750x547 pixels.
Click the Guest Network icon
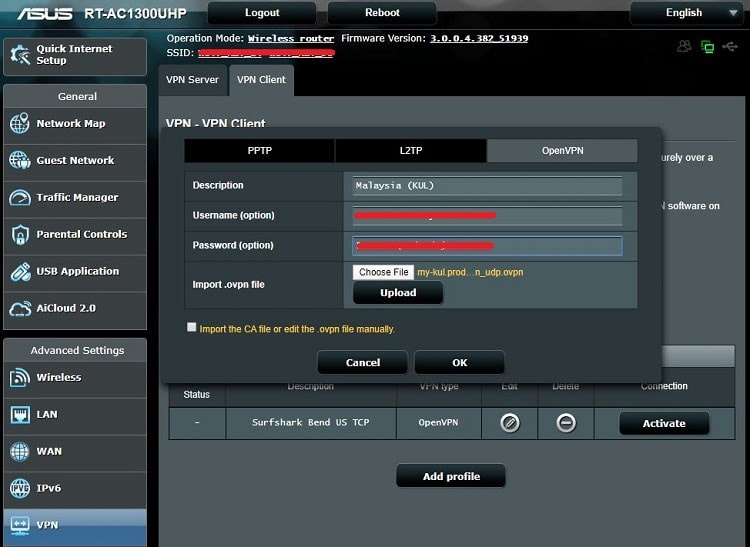[x=20, y=160]
